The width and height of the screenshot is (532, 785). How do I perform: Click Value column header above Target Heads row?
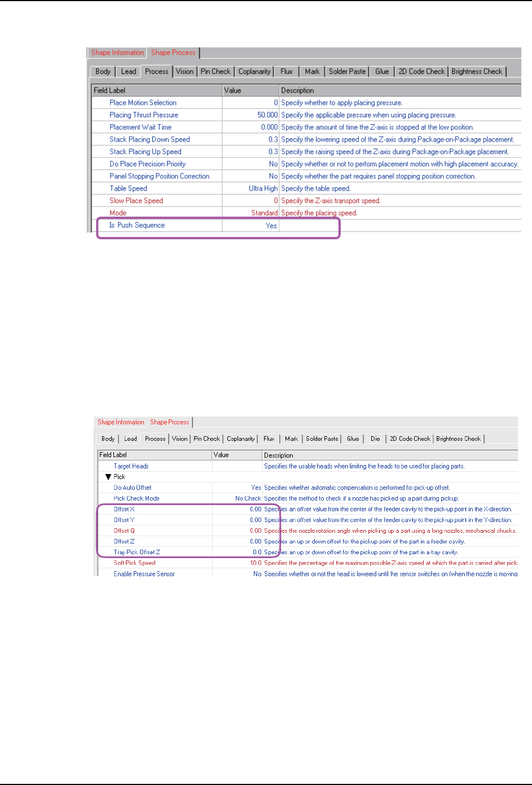click(237, 455)
